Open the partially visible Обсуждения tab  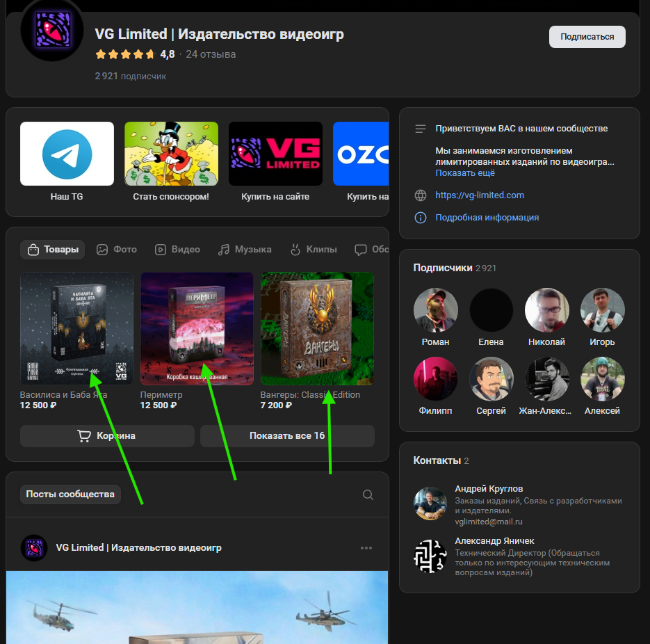(x=372, y=250)
